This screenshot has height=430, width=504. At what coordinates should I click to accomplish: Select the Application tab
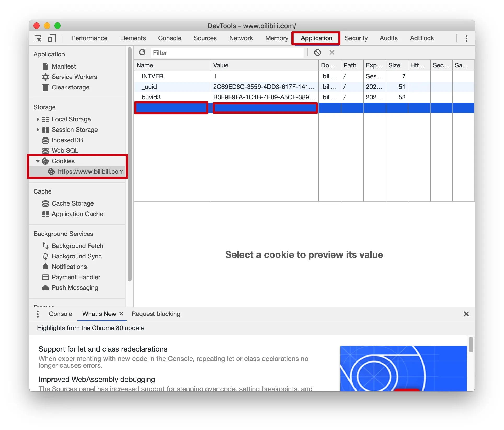tap(316, 38)
